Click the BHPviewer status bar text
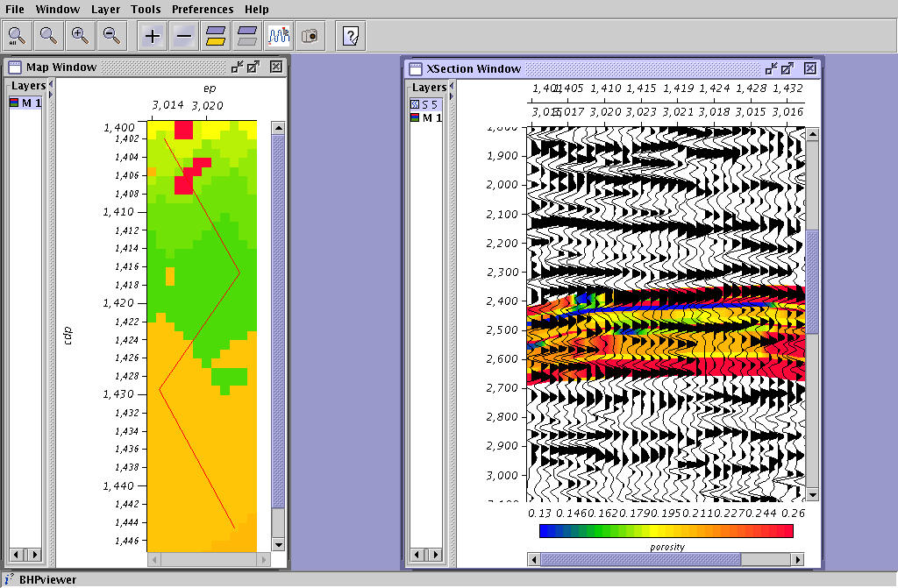This screenshot has height=588, width=898. pyautogui.click(x=47, y=579)
